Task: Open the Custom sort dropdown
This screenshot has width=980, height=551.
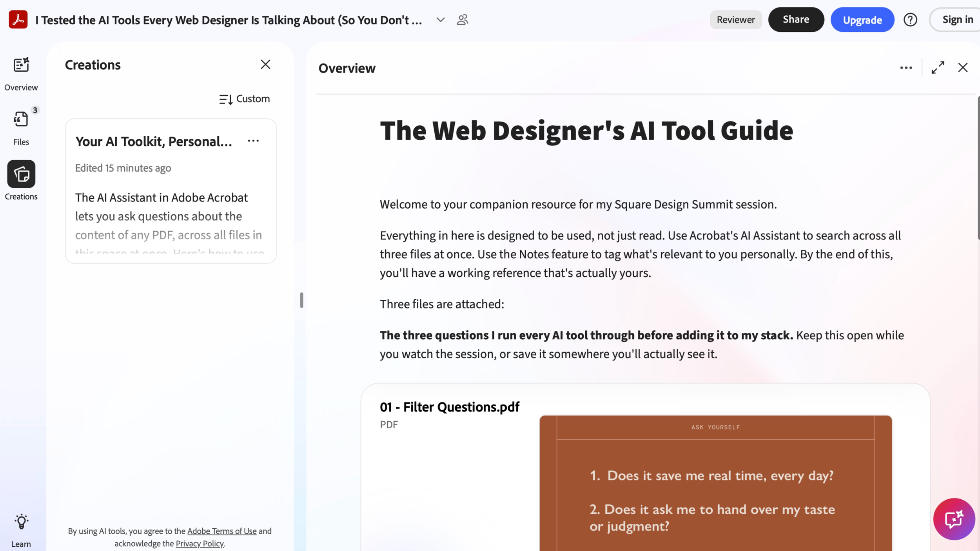Action: [x=244, y=99]
